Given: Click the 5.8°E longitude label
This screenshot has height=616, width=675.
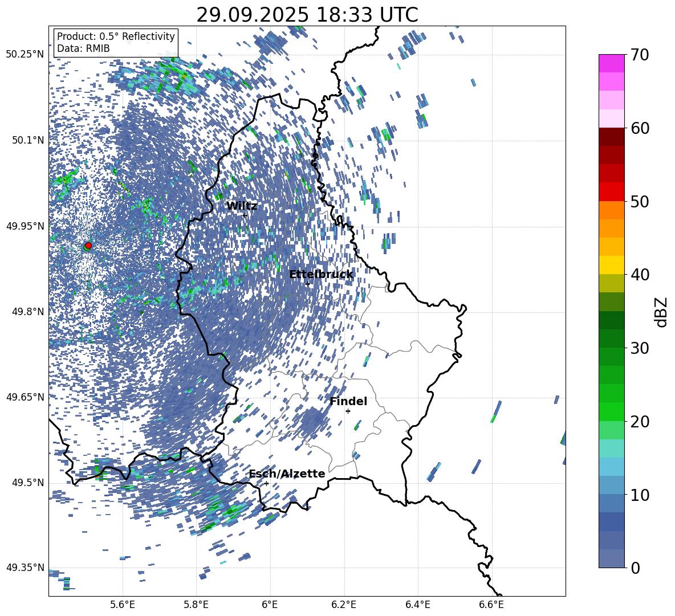Looking at the screenshot, I should click(x=196, y=605).
